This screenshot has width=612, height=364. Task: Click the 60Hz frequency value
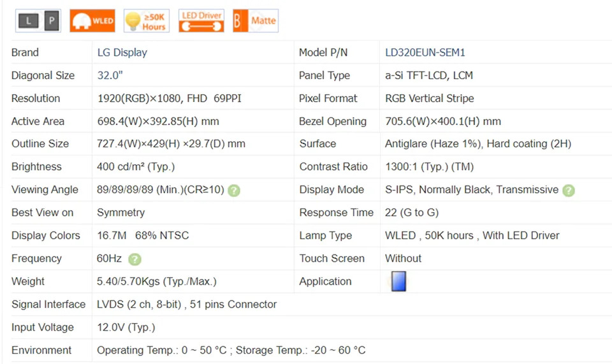point(109,258)
